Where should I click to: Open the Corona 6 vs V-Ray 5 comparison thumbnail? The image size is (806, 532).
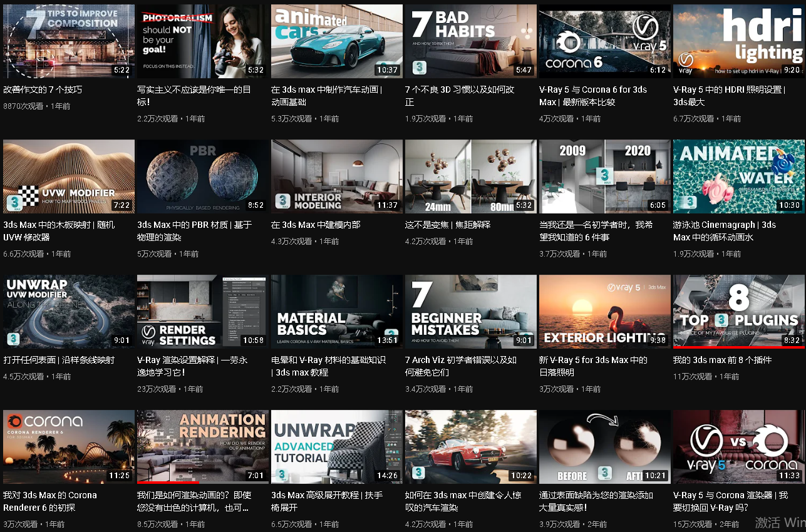coord(605,41)
